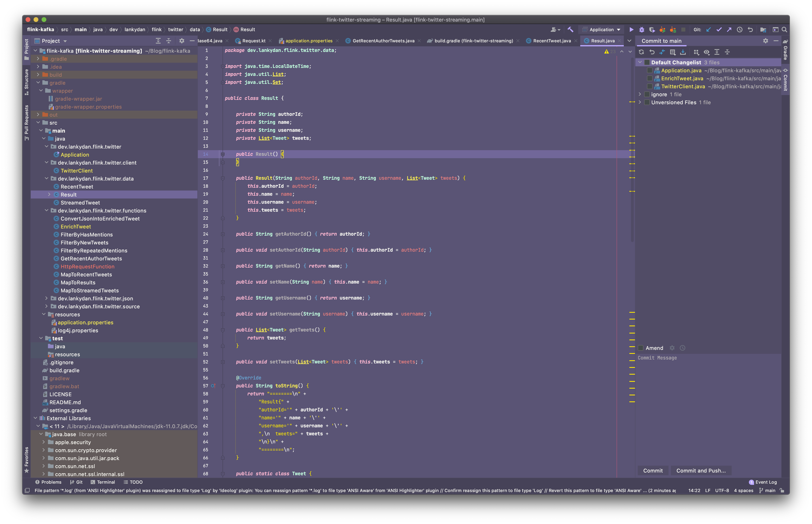Image resolution: width=812 pixels, height=524 pixels.
Task: Click Refresh in Commit toolbar
Action: (641, 52)
